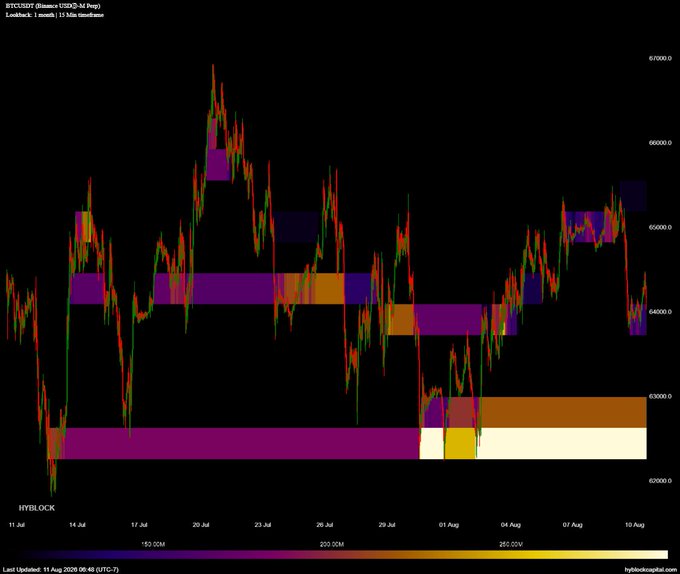
Task: Select the 67000.0 price axis label
Action: tap(660, 58)
